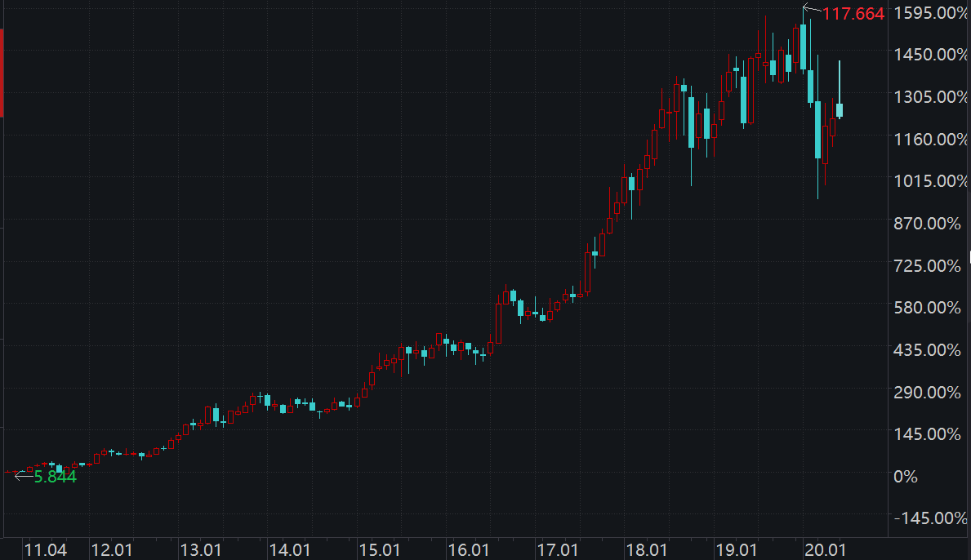The width and height of the screenshot is (971, 560).
Task: Select the 13.01 date marker
Action: 201,549
